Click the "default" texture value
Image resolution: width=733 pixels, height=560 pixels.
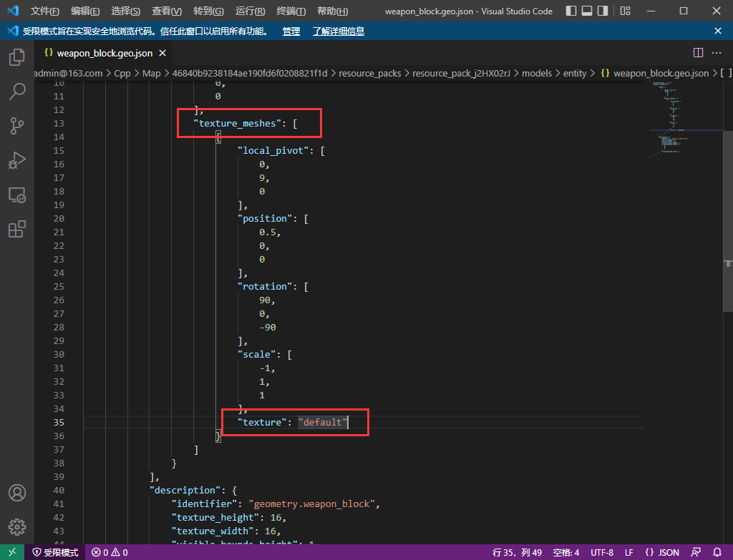click(x=323, y=422)
